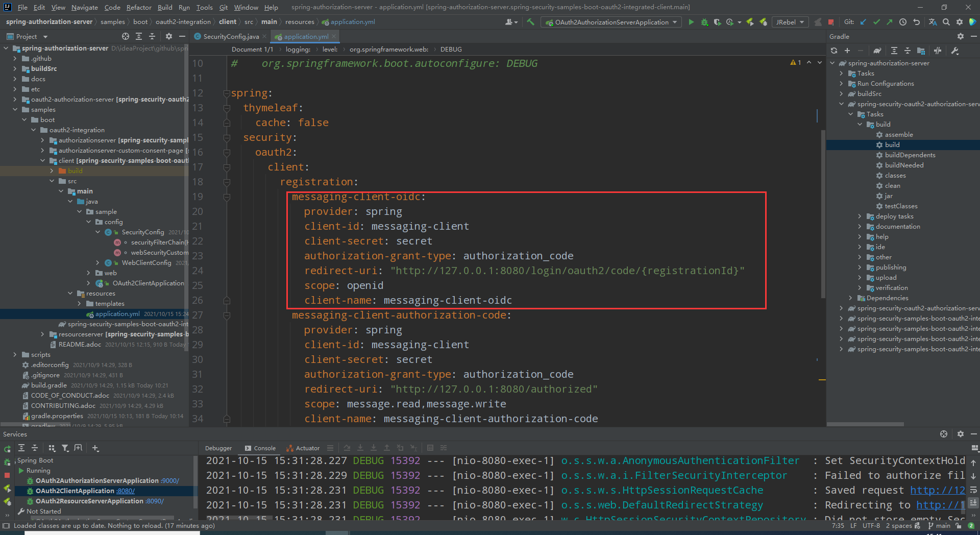Collapse the build tasks group in Gradle

click(x=860, y=125)
